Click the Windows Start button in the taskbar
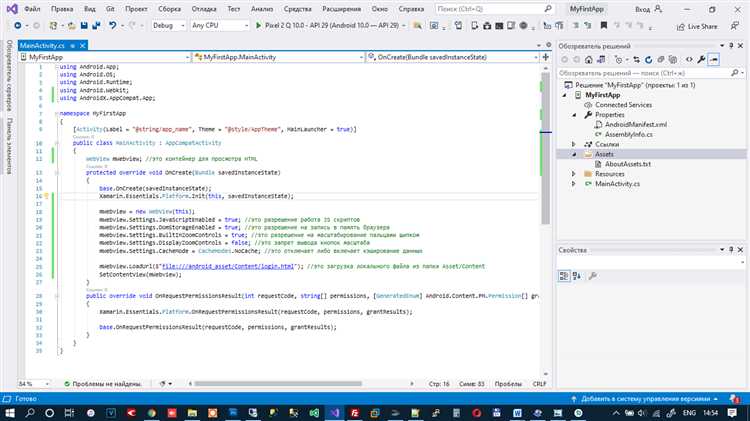The height and width of the screenshot is (421, 750). (x=9, y=411)
